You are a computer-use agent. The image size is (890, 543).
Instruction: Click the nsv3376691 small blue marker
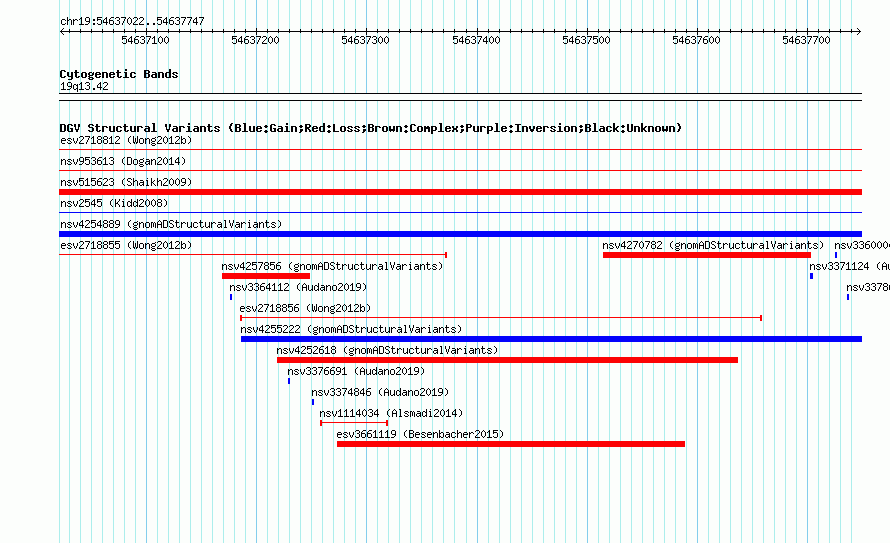coord(289,381)
